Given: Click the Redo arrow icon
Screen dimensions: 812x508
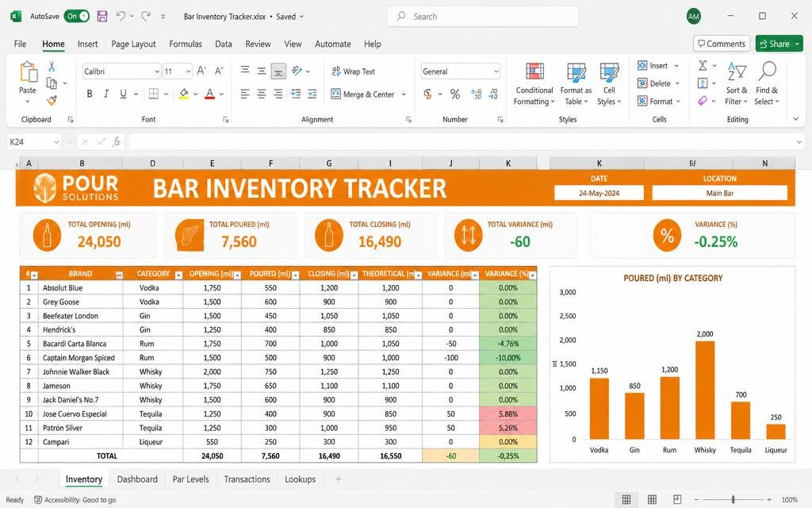Looking at the screenshot, I should [146, 16].
